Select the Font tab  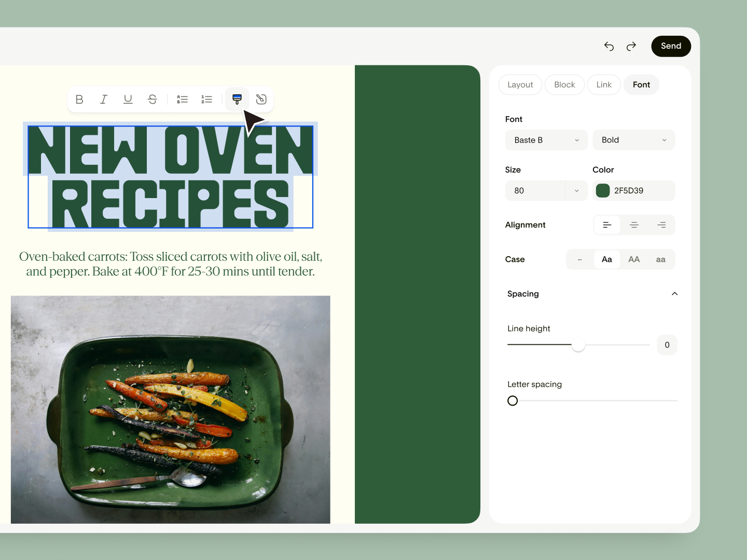(641, 85)
